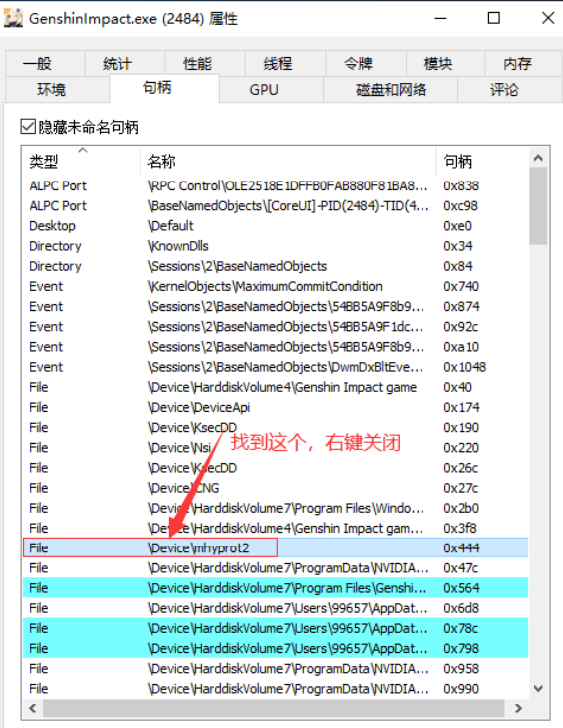Close the properties window
The height and width of the screenshot is (728, 563).
click(548, 18)
